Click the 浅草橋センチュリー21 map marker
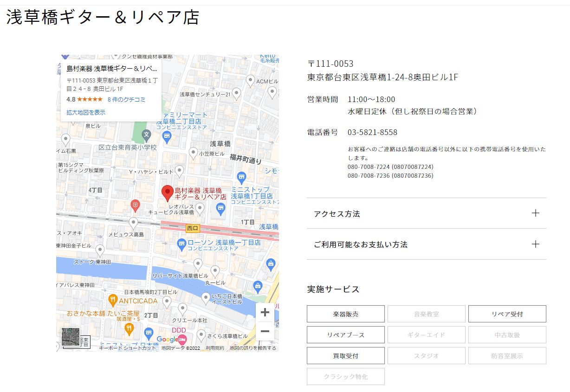Viewport: 570px width, 392px height. pyautogui.click(x=236, y=94)
